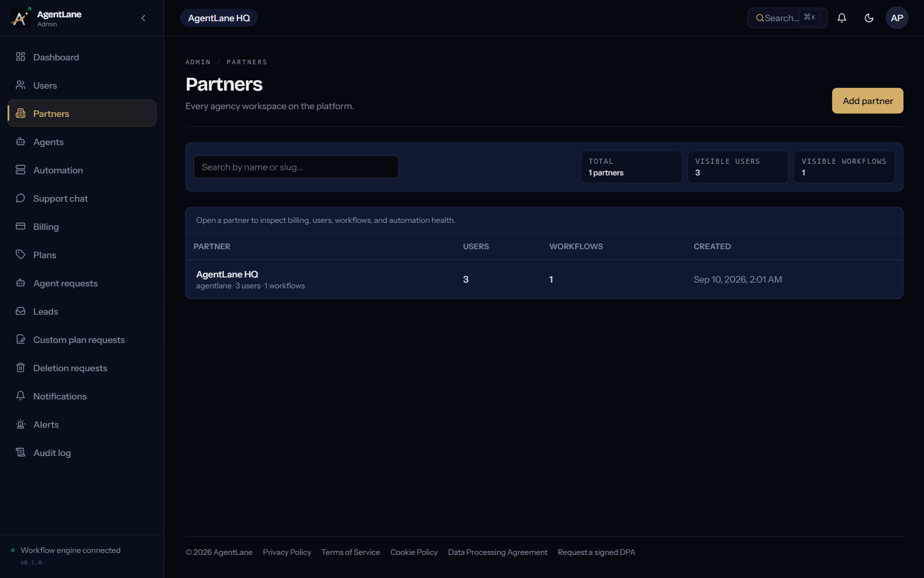Image resolution: width=924 pixels, height=578 pixels.
Task: Click PARTNERS in the breadcrumb
Action: [246, 62]
